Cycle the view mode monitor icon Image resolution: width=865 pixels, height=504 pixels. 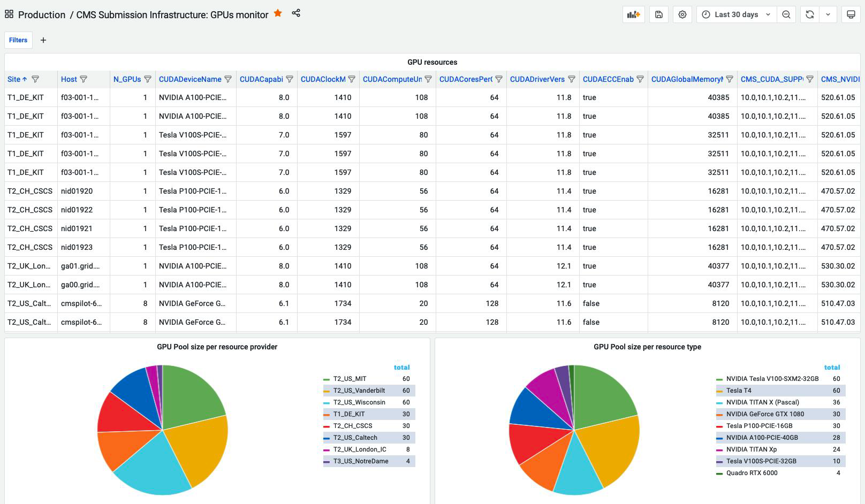[851, 14]
